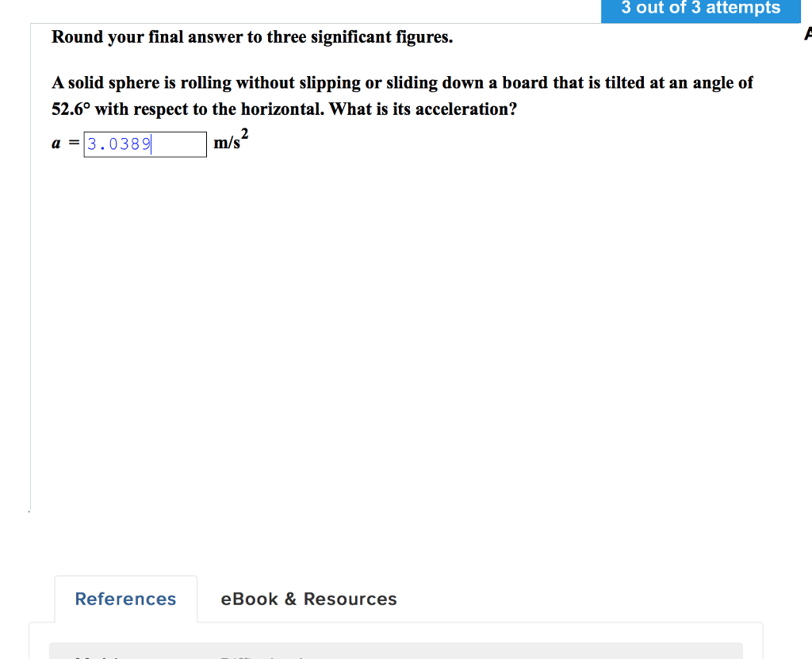Viewport: 812px width, 659px height.
Task: Click the entered value 3.0389
Action: click(x=120, y=144)
